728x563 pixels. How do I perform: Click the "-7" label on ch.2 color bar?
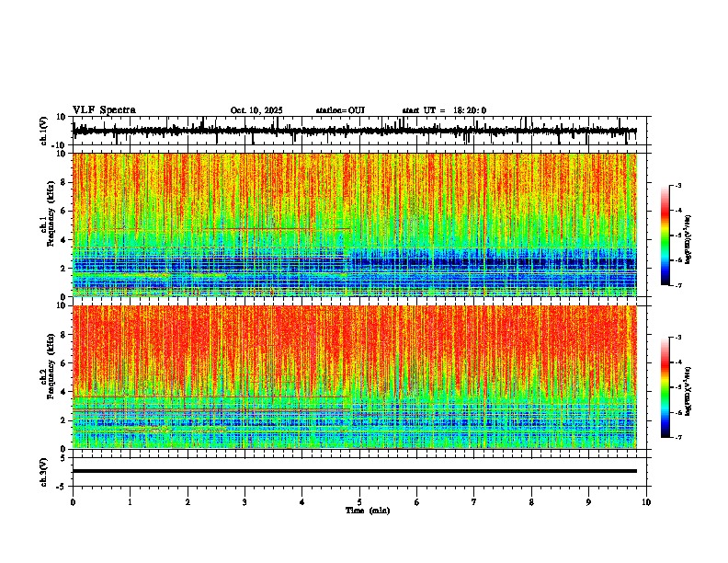677,438
